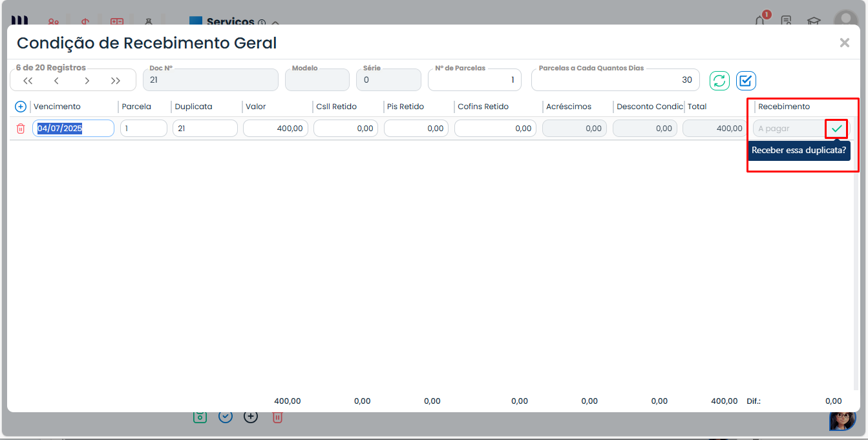The width and height of the screenshot is (868, 440).
Task: Click the Total field in the row
Action: coord(715,129)
